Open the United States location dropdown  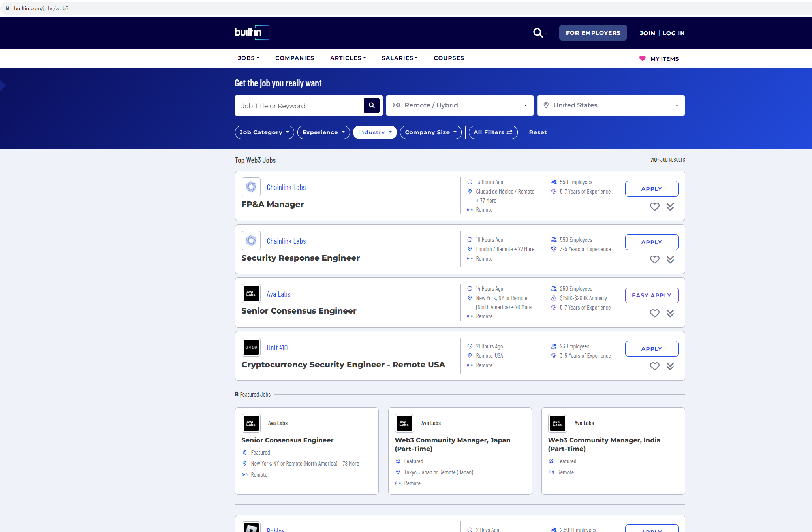(611, 105)
